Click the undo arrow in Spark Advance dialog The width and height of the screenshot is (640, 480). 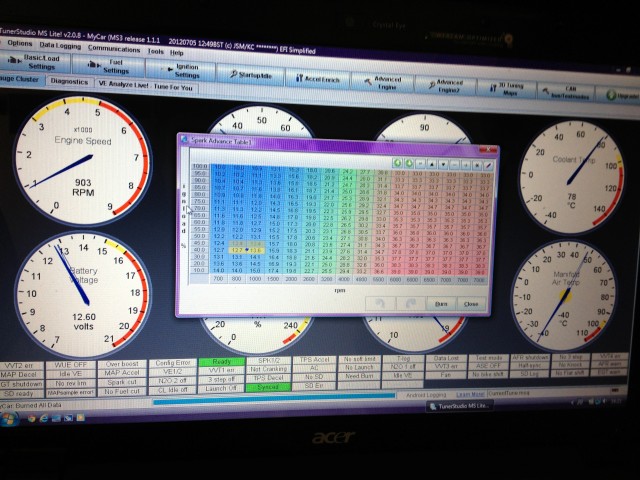point(380,303)
